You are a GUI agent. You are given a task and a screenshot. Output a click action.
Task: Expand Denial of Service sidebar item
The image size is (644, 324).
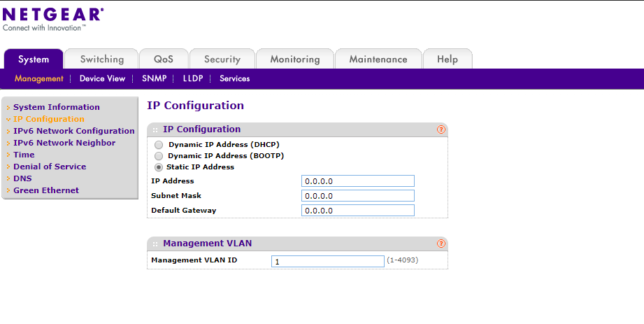click(50, 167)
